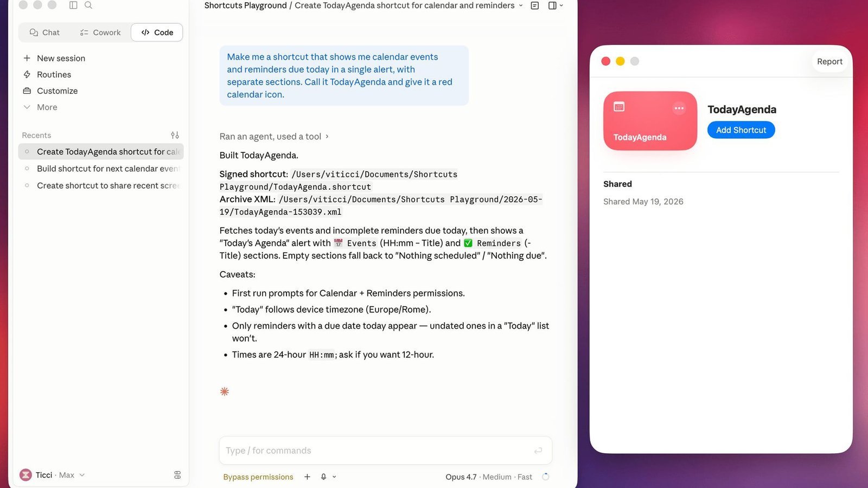The image size is (868, 488).
Task: Switch to the Cowork tab
Action: [x=100, y=33]
